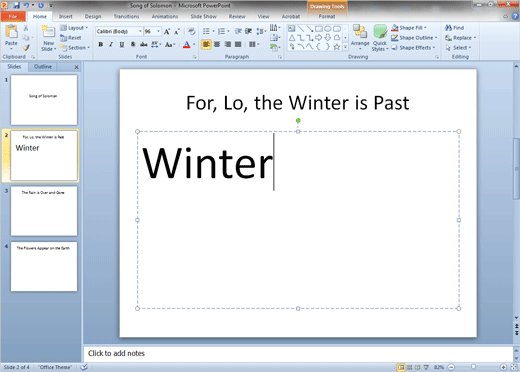Viewport: 520px width, 372px height.
Task: Center the text
Action: (x=217, y=44)
